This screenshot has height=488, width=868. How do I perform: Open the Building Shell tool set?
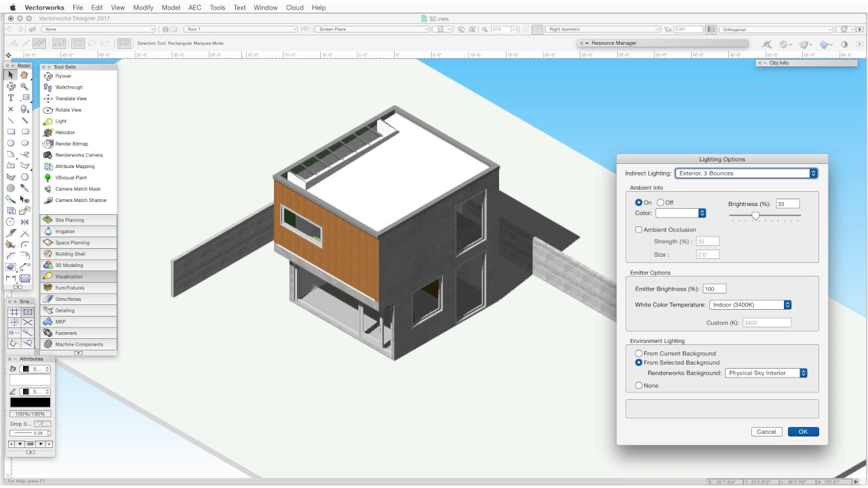pyautogui.click(x=78, y=254)
